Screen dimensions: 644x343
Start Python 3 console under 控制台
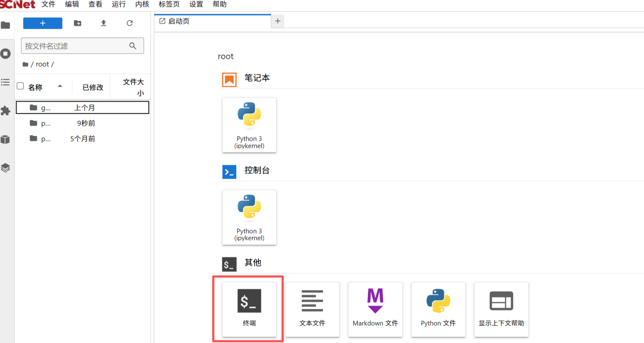(249, 217)
